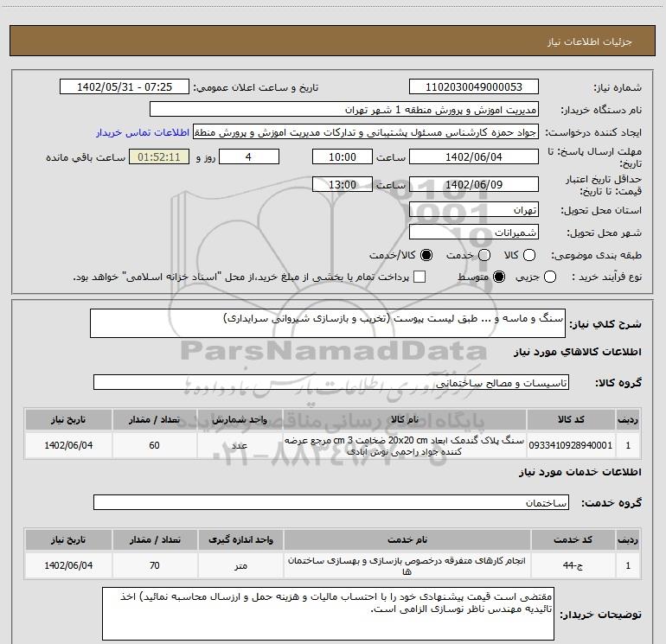Click the goods unit cell عدد
Image resolution: width=666 pixels, height=644 pixels.
[x=240, y=445]
